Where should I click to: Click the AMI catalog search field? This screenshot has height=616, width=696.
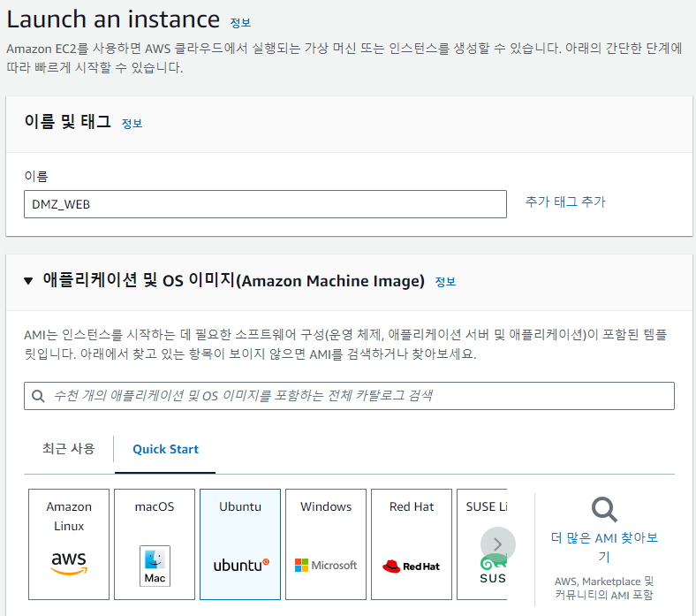point(350,396)
